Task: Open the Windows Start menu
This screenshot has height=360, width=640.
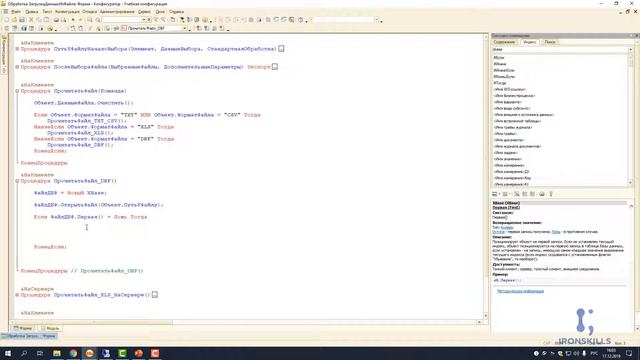Action: point(7,353)
